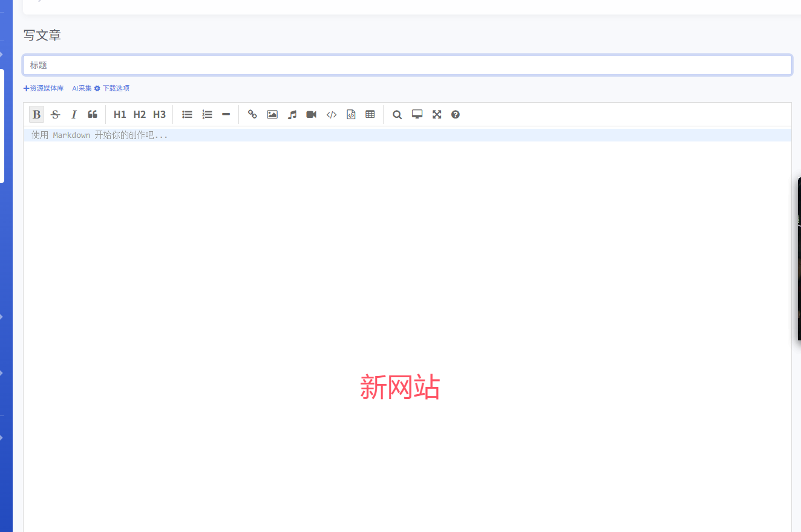Viewport: 801px width, 532px height.
Task: Insert a table using the table icon
Action: pos(370,114)
